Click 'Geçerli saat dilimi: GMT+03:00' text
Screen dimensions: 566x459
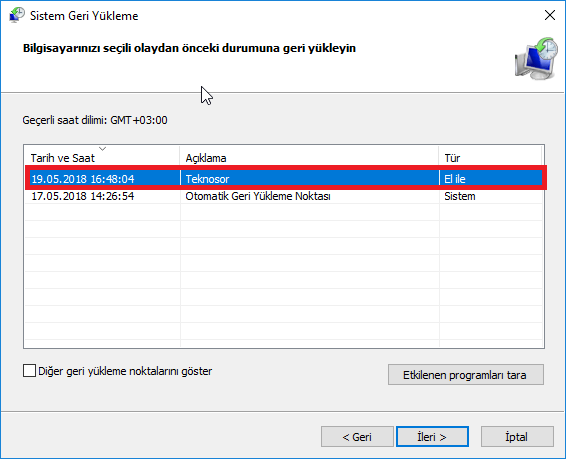click(x=95, y=120)
